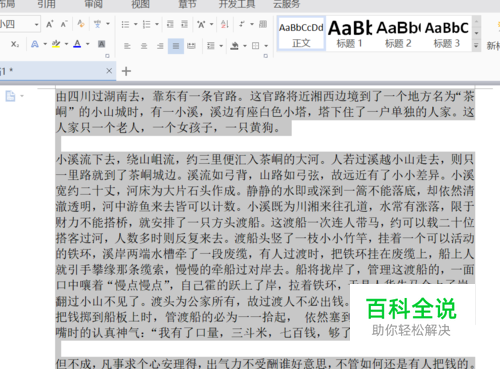Expand the bullet list style dropdown
This screenshot has width=500, height=369.
click(136, 24)
